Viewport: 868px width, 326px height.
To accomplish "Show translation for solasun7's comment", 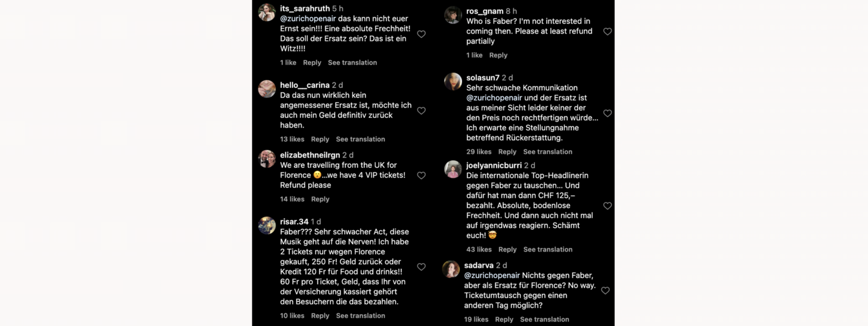I will (547, 152).
